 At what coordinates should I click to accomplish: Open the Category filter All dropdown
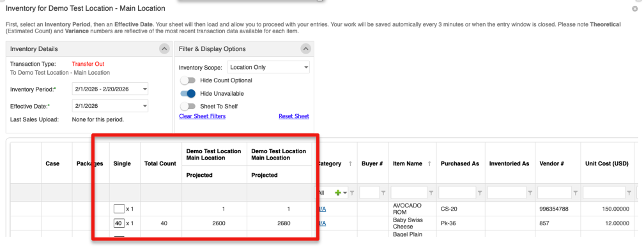point(346,193)
